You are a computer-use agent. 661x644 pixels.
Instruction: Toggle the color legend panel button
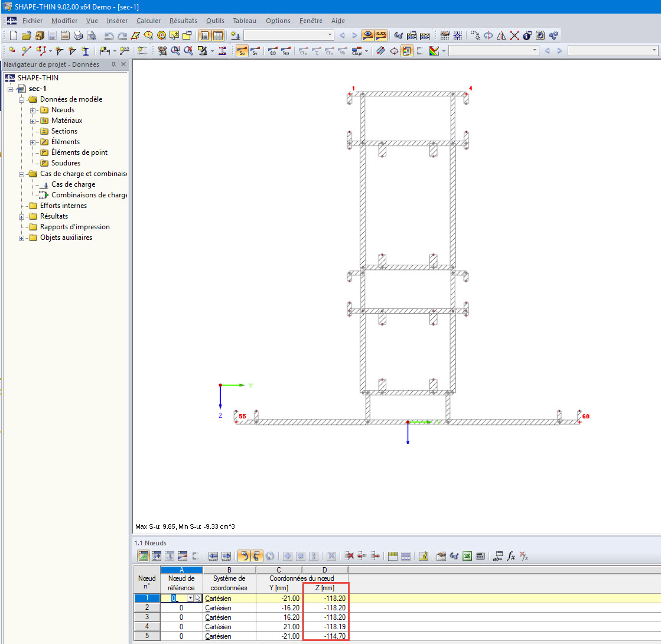tap(407, 51)
